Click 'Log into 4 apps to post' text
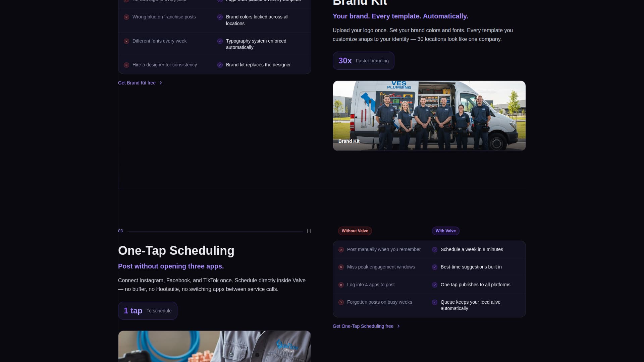Screen dimensions: 644x362 [371, 285]
